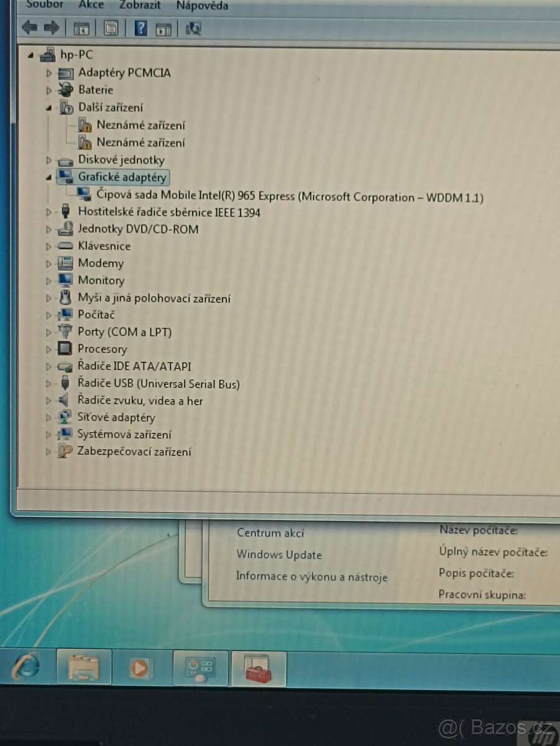Image resolution: width=560 pixels, height=746 pixels.
Task: Click the Intel 965 Express adapter icon
Action: pos(84,195)
